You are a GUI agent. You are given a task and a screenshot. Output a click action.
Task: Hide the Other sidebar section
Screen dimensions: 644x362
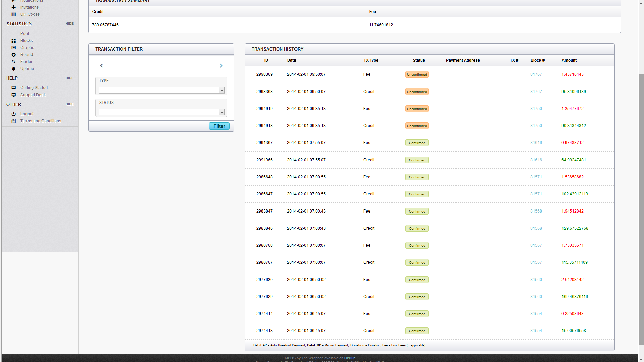(x=69, y=104)
